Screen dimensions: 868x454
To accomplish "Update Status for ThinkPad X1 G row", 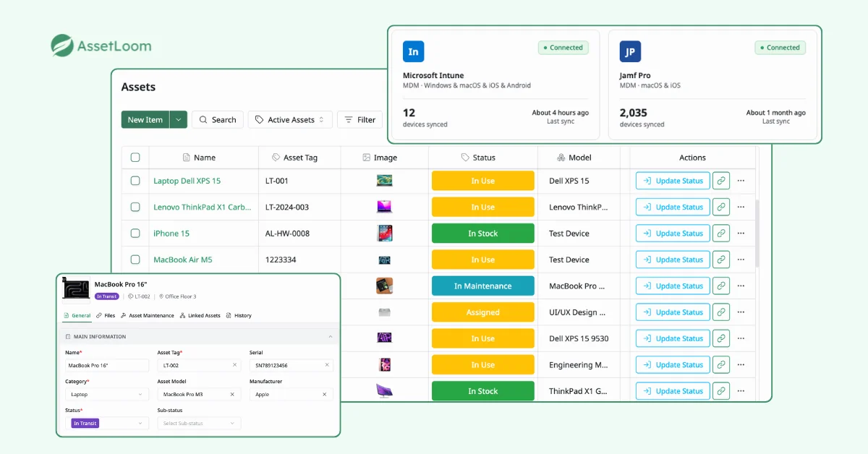I will 672,391.
